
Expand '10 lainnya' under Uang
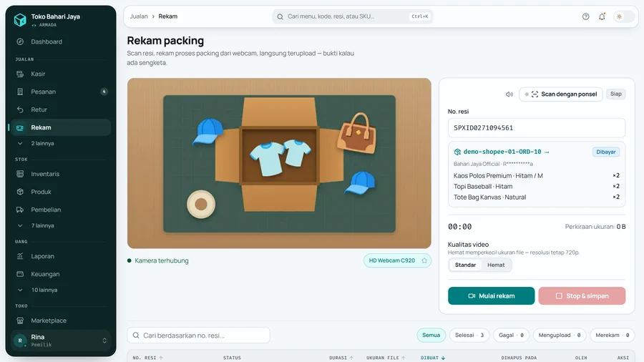(61, 290)
